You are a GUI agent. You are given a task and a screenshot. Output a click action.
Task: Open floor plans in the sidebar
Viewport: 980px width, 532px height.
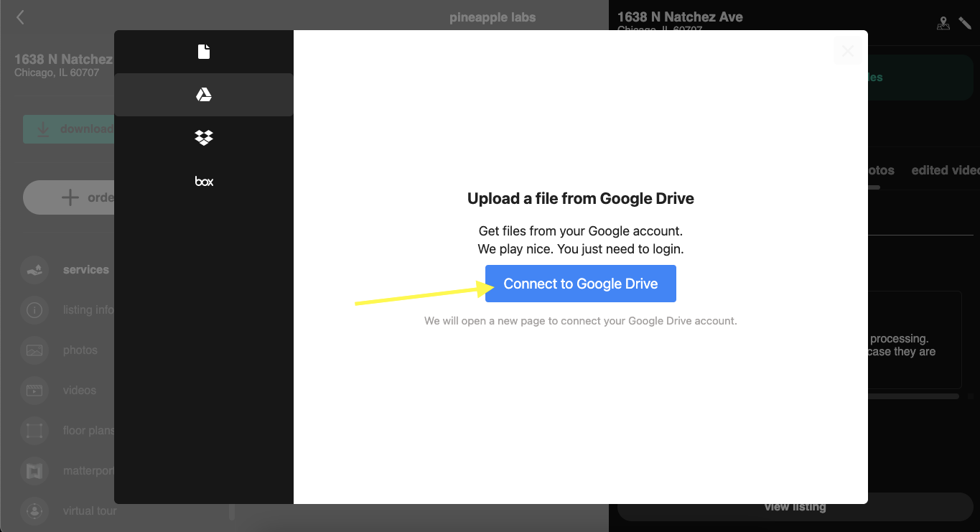point(88,431)
